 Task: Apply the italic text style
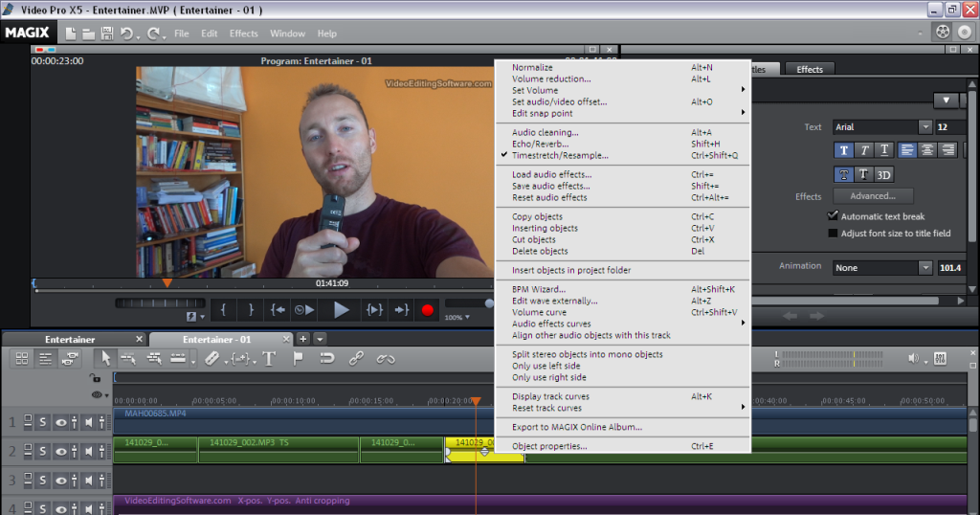[864, 150]
